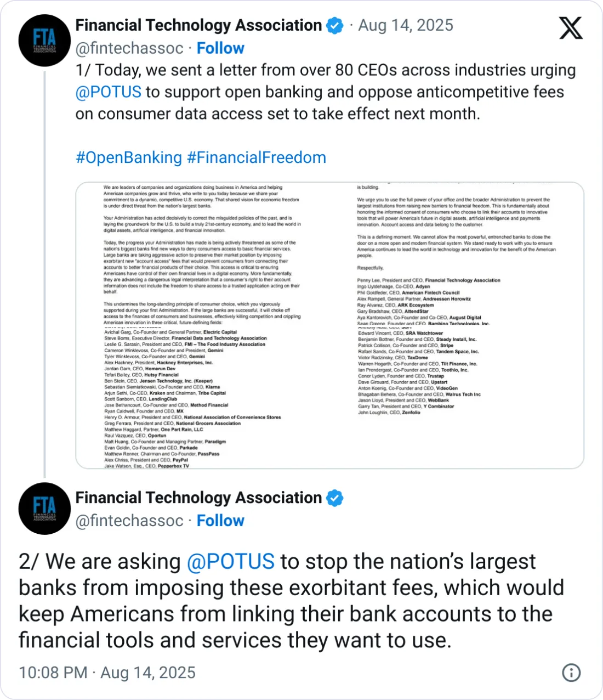This screenshot has width=603, height=700.
Task: Open the info icon beside the timestamp
Action: click(571, 673)
